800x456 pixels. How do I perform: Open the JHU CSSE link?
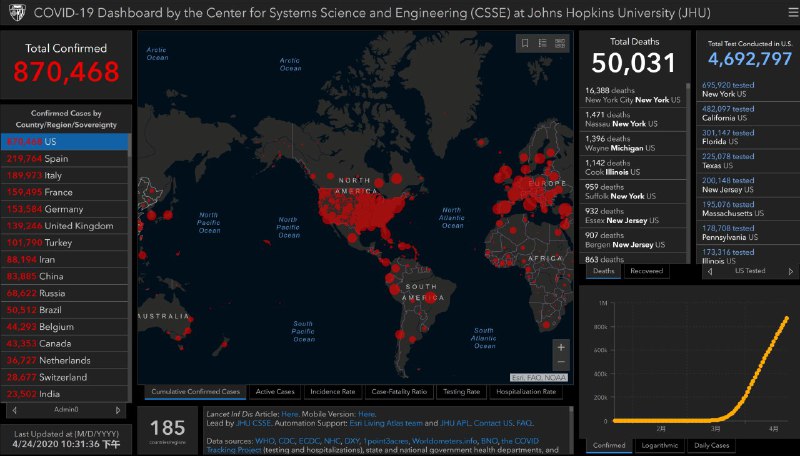tap(253, 423)
